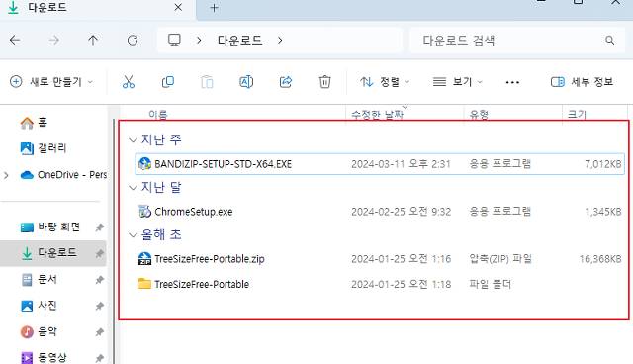Click the PC icon in address bar
The height and width of the screenshot is (364, 633).
174,40
